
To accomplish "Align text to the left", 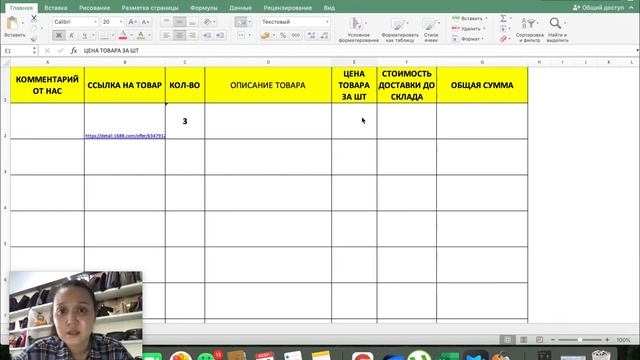I will 166,36.
